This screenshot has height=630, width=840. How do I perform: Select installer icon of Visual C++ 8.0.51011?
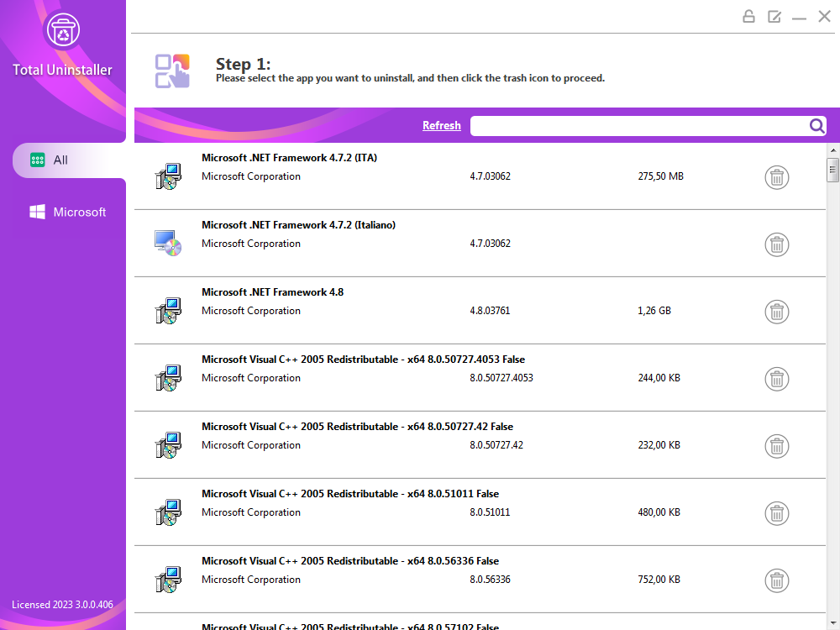168,512
